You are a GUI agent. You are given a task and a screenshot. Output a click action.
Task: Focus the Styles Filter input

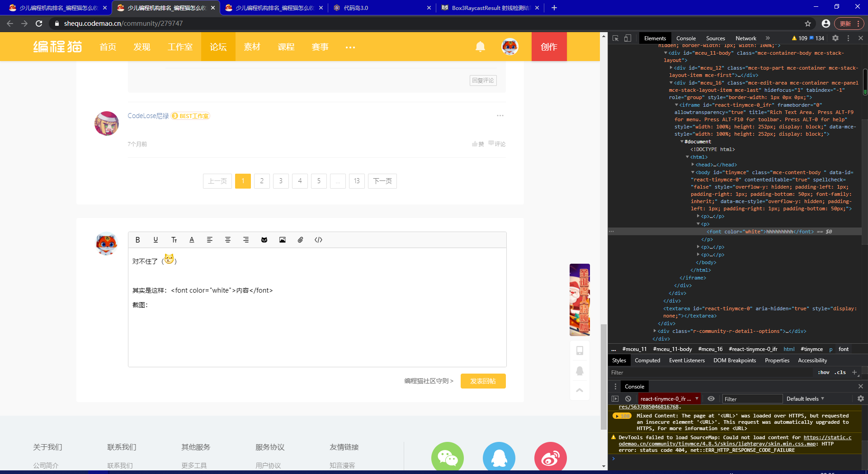711,372
